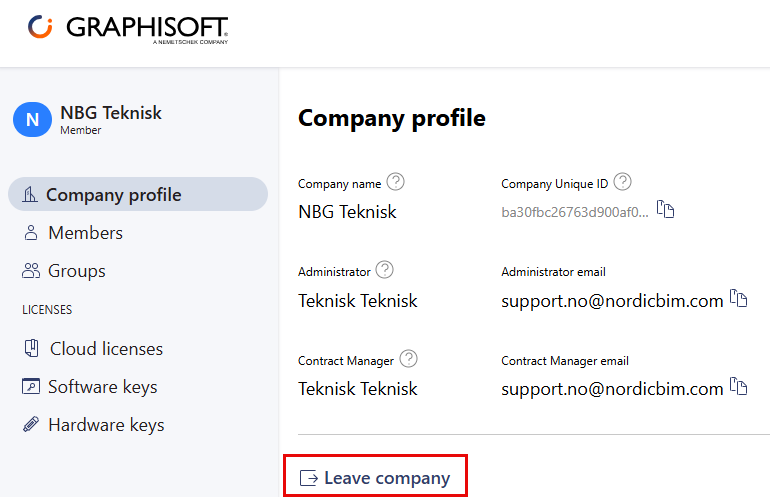770x497 pixels.
Task: Show help for Administrator field
Action: pos(385,270)
